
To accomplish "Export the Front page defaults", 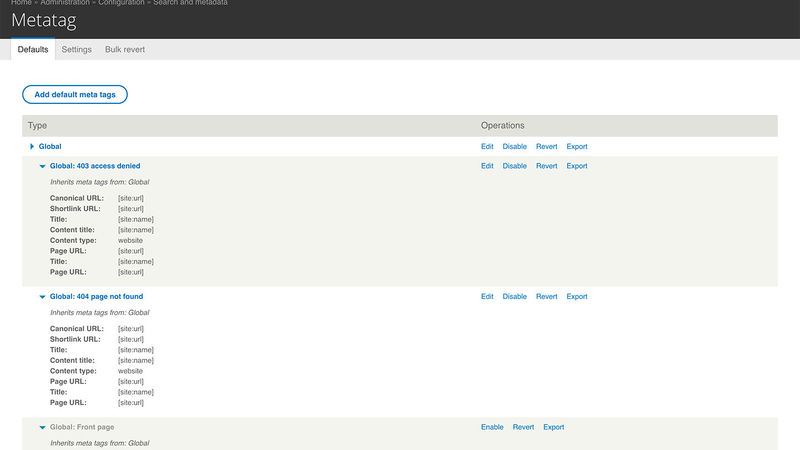I will 554,427.
